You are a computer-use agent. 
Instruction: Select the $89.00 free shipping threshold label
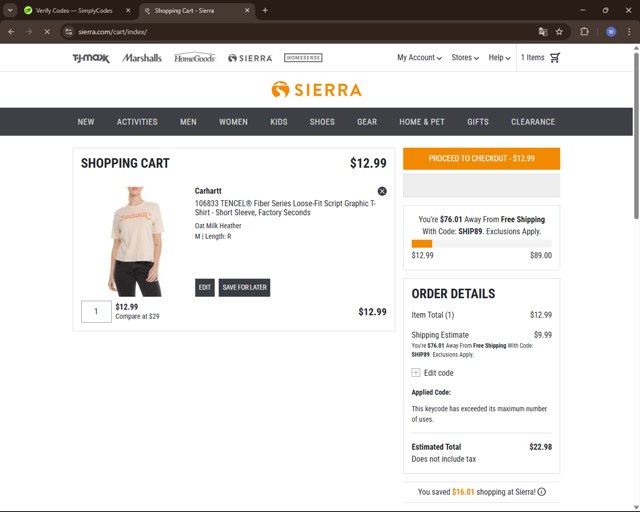tap(541, 255)
